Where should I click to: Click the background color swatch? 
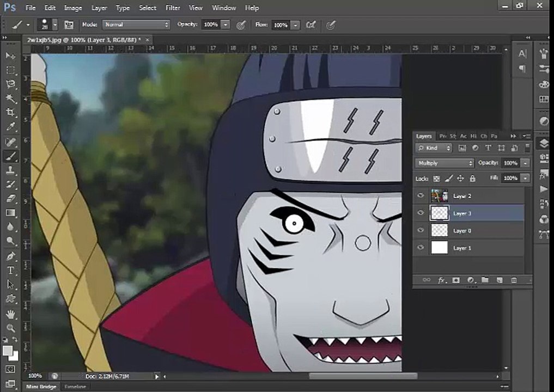coord(15,357)
